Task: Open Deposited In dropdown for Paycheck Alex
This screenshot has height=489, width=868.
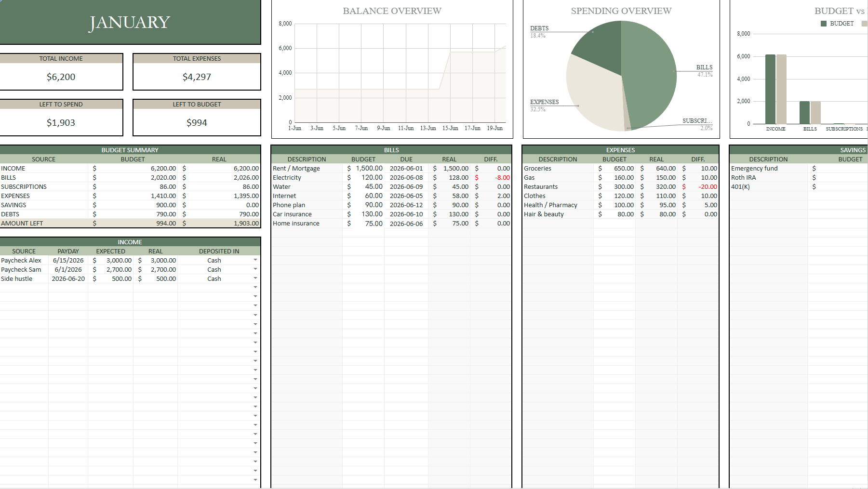Action: click(x=255, y=260)
